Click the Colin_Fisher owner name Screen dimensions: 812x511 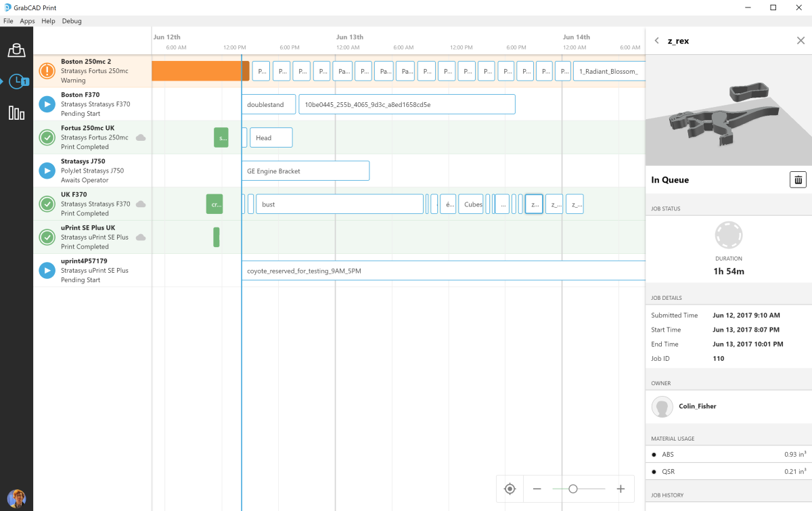pyautogui.click(x=698, y=406)
